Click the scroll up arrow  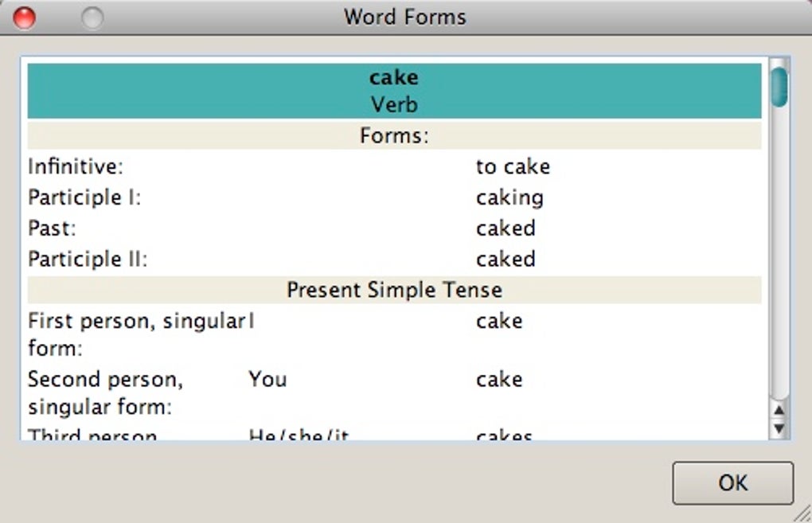click(779, 410)
